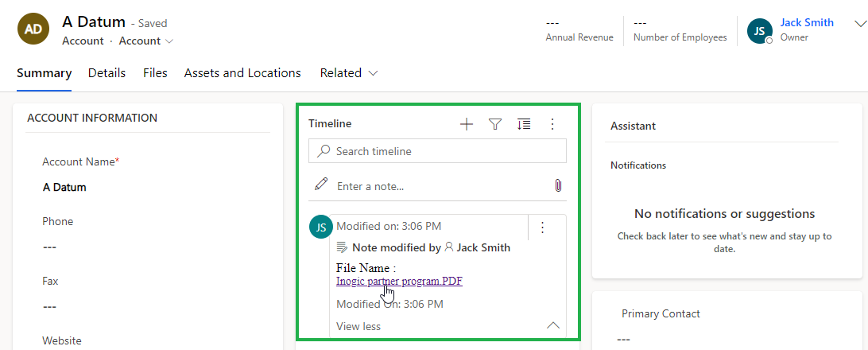This screenshot has height=350, width=868.
Task: Click the first Modified on: 3:06 PM line
Action: pyautogui.click(x=389, y=226)
